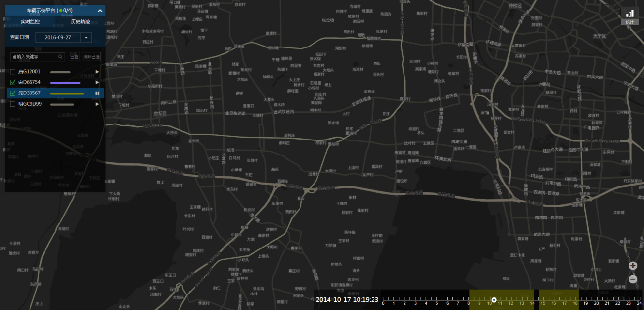This screenshot has height=310, width=644.
Task: Switch to the 实时监控 tab
Action: [30, 22]
